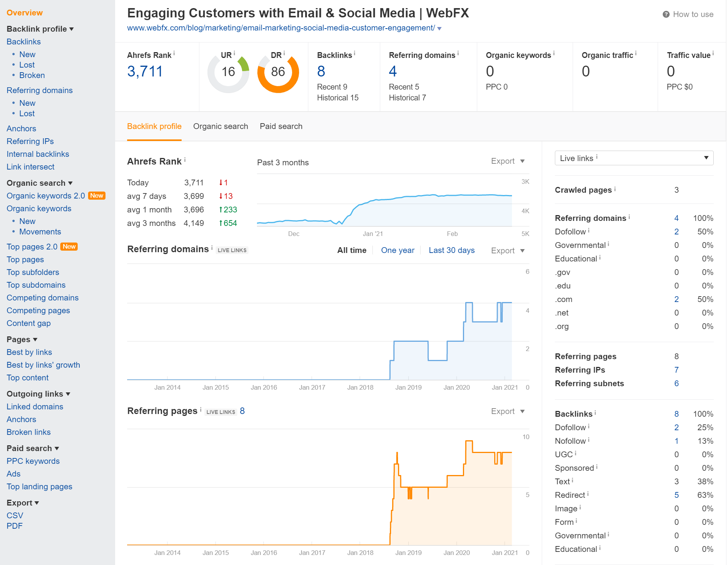Click info icon beside Sponsored row

[597, 467]
